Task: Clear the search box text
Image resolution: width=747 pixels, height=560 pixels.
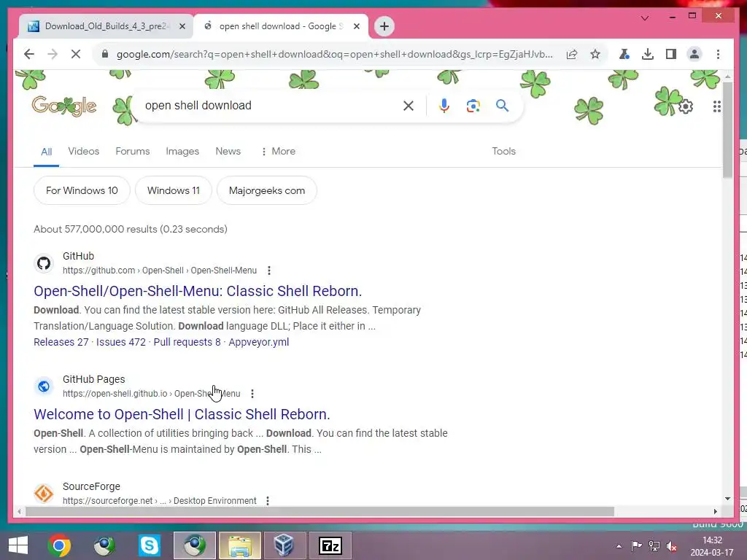Action: [409, 106]
